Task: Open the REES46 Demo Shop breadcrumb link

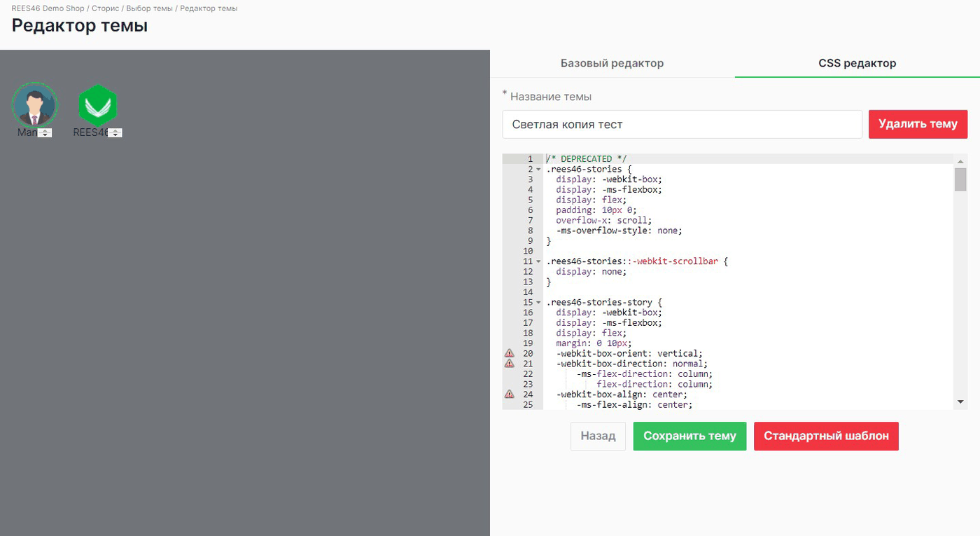Action: pos(48,8)
